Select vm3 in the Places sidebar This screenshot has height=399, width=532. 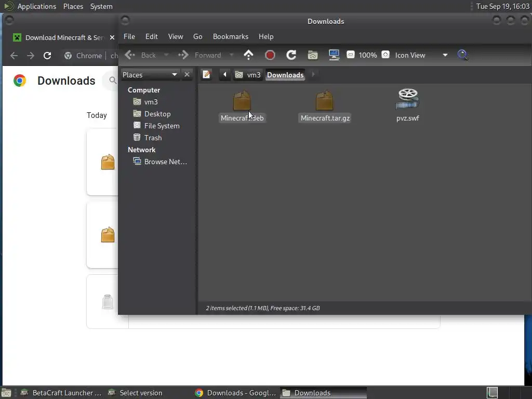click(x=151, y=102)
